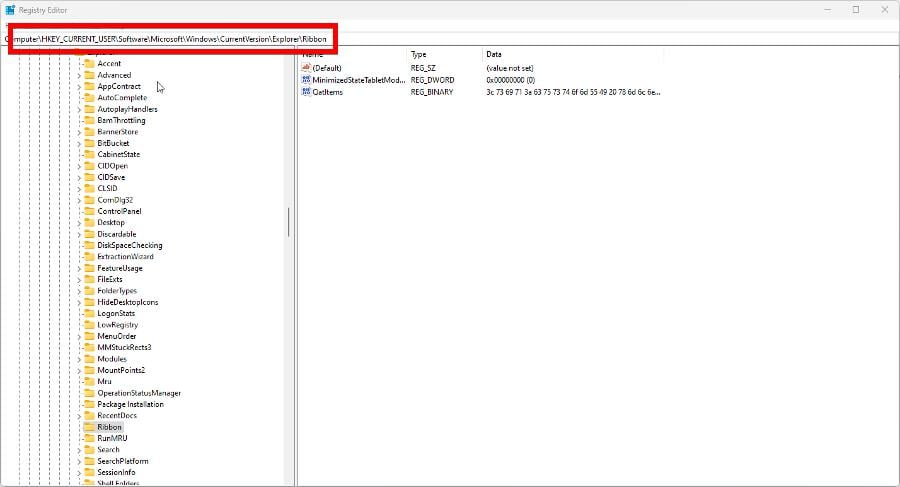Click the MMStuckRects3 folder icon
The width and height of the screenshot is (900, 487).
[x=89, y=347]
